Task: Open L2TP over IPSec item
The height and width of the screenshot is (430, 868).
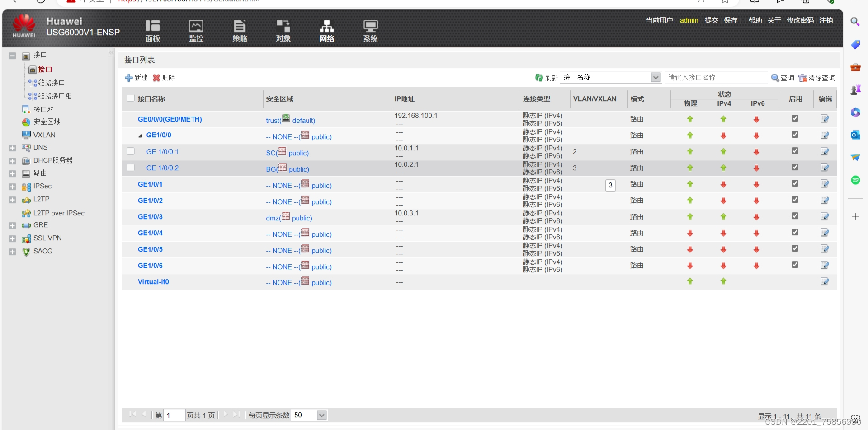Action: [59, 213]
